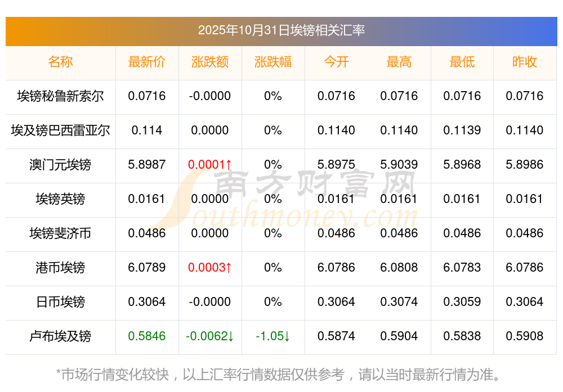
Task: Select the latest price 6.0789
Action: tap(147, 268)
